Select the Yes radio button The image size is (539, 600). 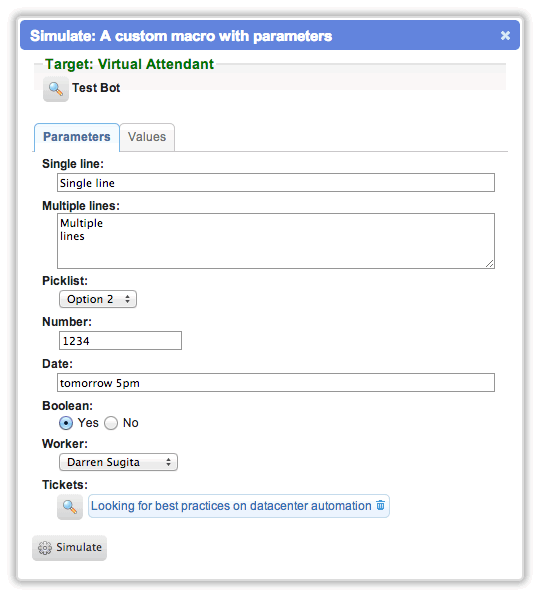coord(66,423)
